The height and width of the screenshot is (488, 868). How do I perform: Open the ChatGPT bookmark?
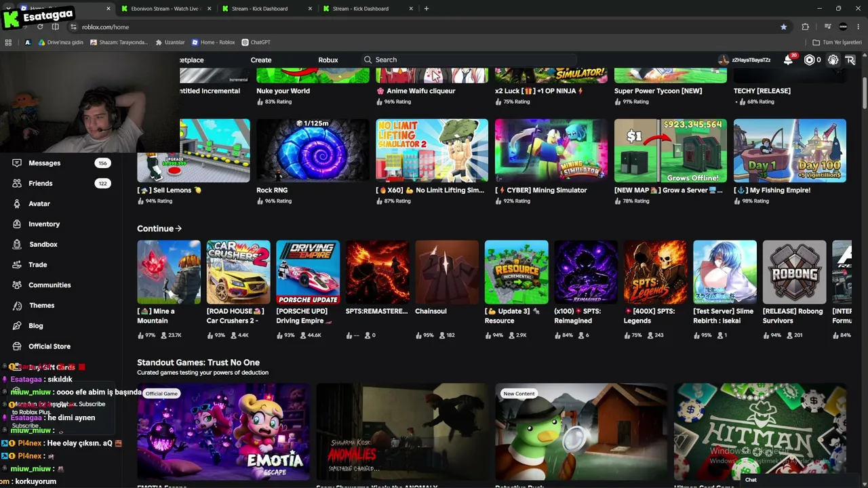[x=256, y=42]
